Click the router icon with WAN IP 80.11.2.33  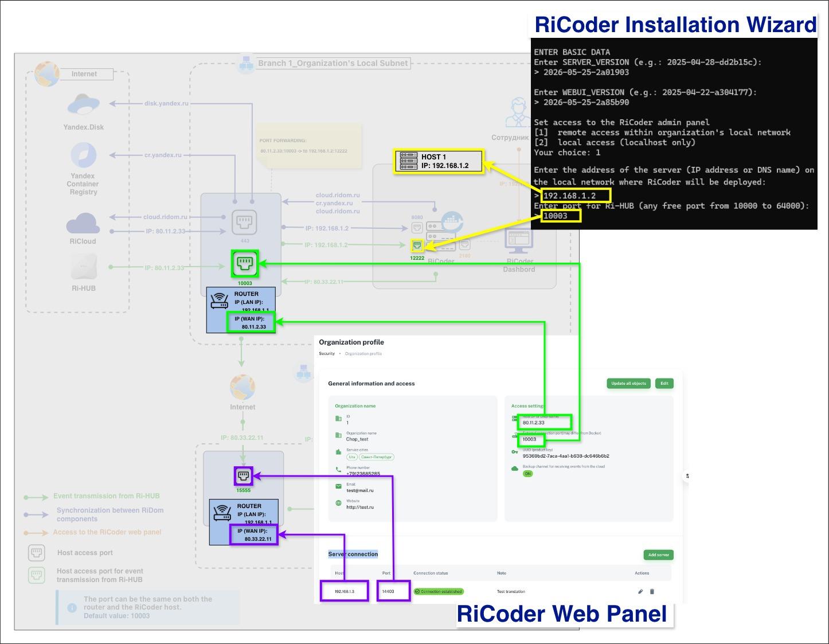point(220,301)
